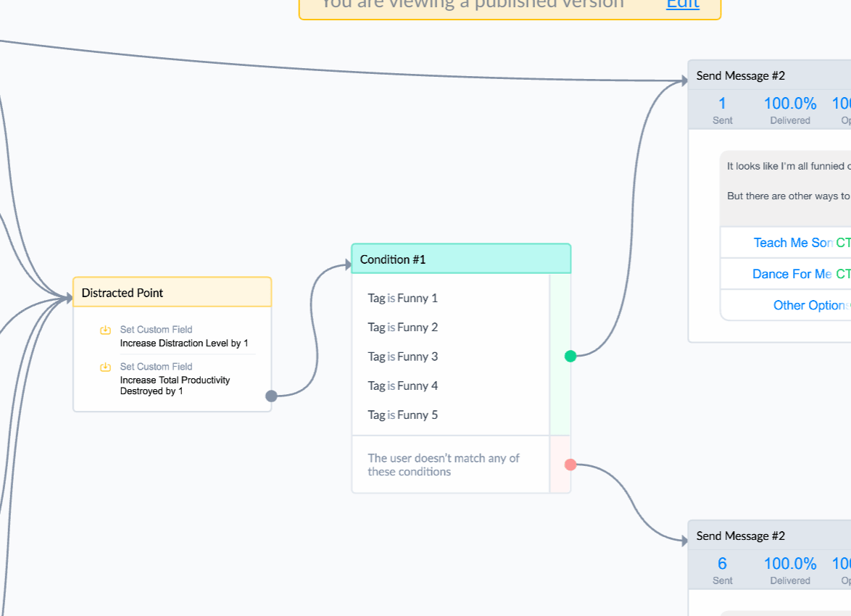
Task: Select 'Tag is Funny 3' condition
Action: coord(403,357)
